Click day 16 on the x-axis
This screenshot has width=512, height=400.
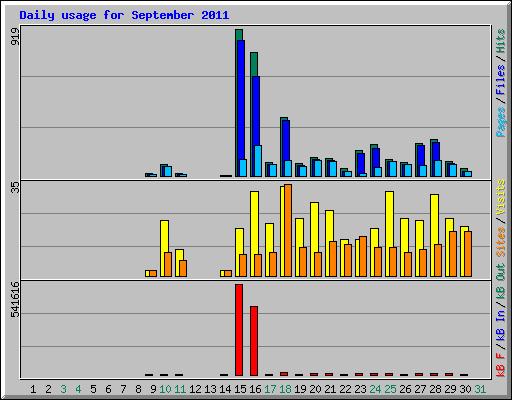tap(255, 389)
